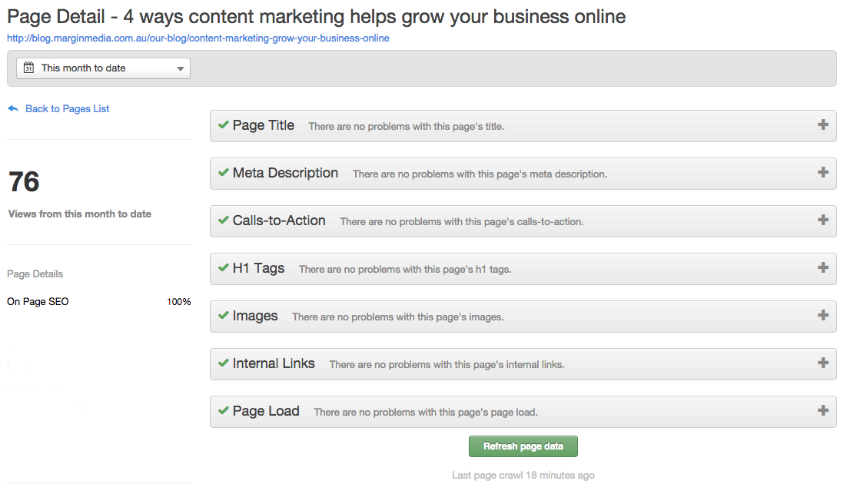850x494 pixels.
Task: Go Back to Pages List
Action: (x=67, y=108)
